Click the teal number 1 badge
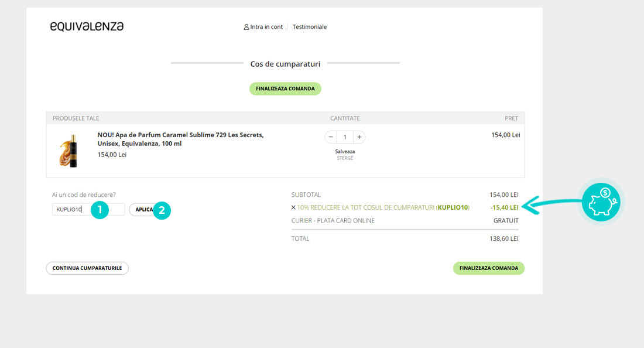 pos(100,210)
